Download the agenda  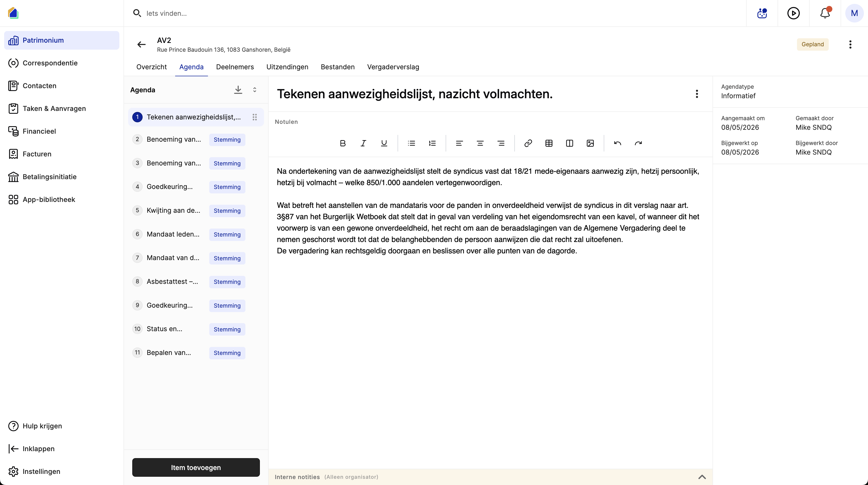(238, 90)
